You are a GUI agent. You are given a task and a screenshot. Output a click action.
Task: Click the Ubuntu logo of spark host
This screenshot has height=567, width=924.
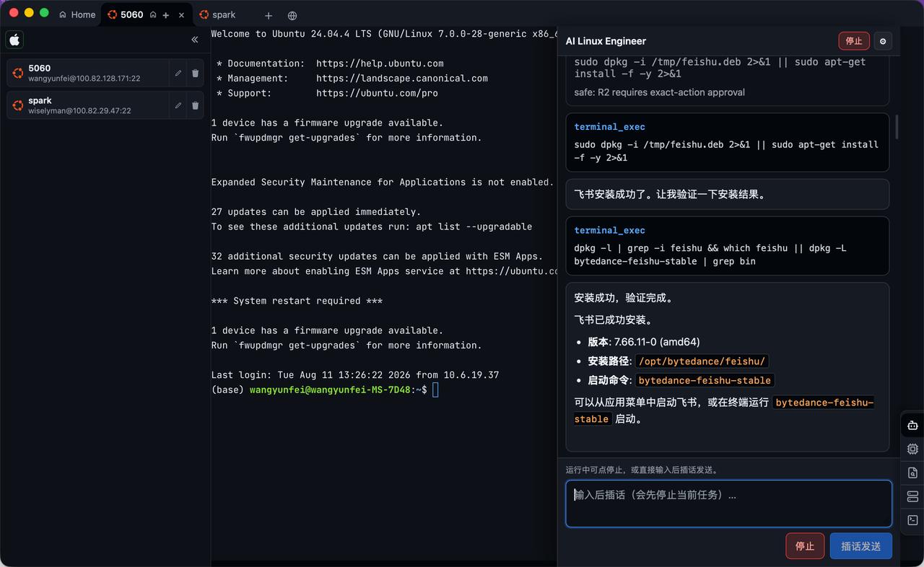click(x=18, y=105)
